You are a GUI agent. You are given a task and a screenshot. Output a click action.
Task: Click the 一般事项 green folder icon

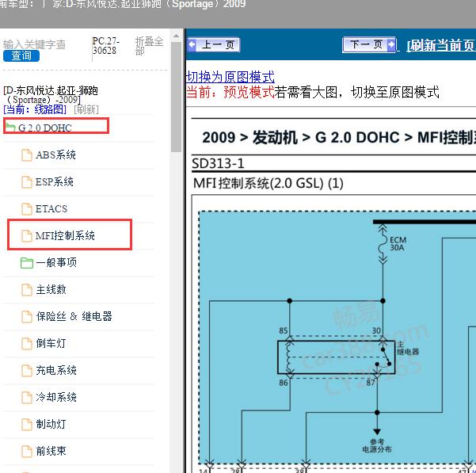[27, 263]
